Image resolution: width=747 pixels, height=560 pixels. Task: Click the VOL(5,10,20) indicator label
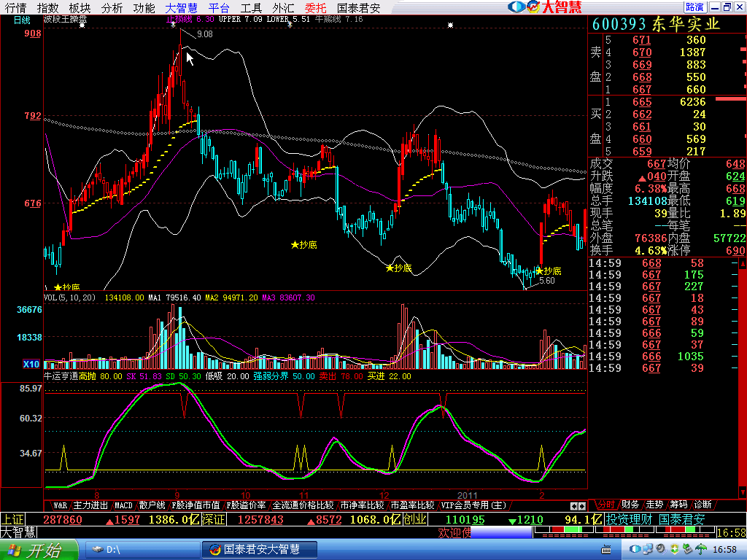point(69,297)
